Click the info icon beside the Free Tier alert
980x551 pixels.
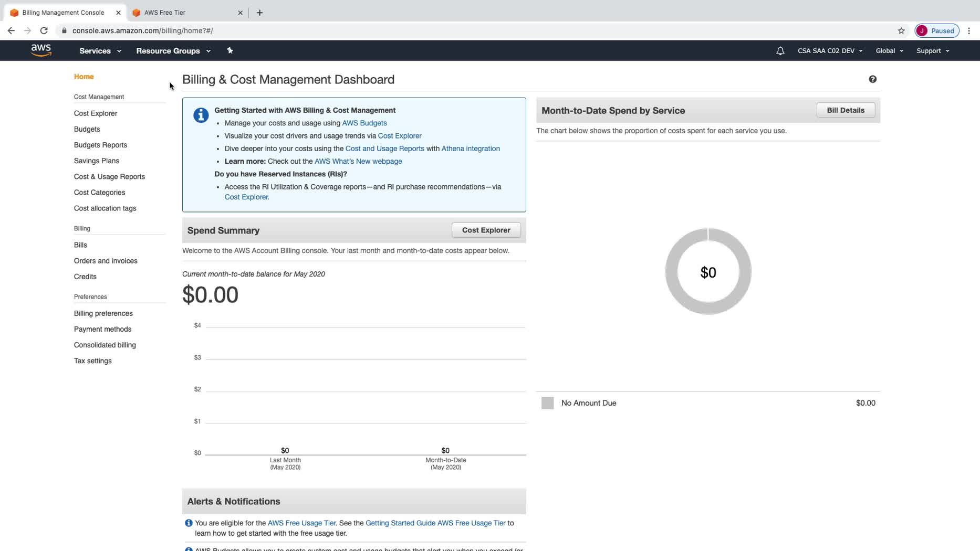tap(189, 523)
